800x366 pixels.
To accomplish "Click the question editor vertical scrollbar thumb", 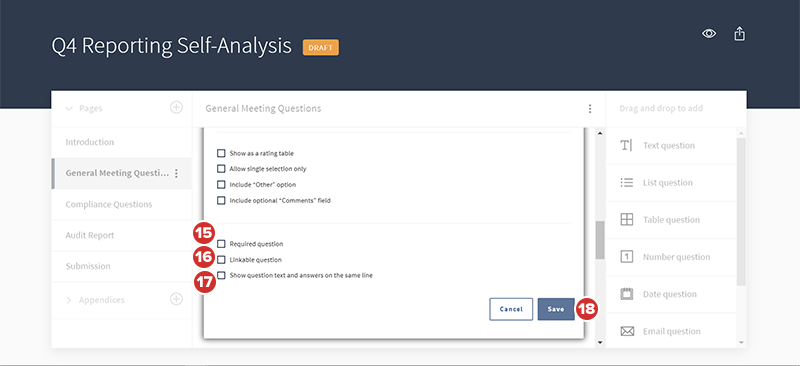I will (x=599, y=240).
